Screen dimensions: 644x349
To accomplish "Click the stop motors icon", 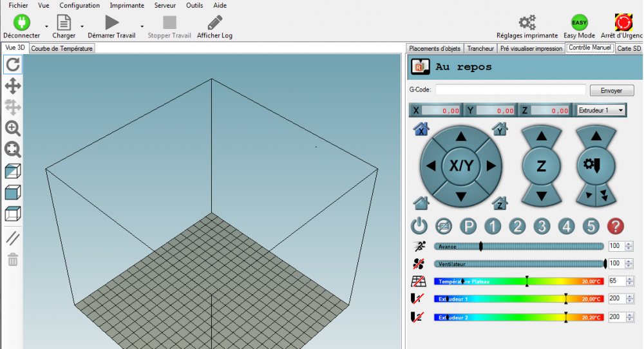I will (444, 226).
